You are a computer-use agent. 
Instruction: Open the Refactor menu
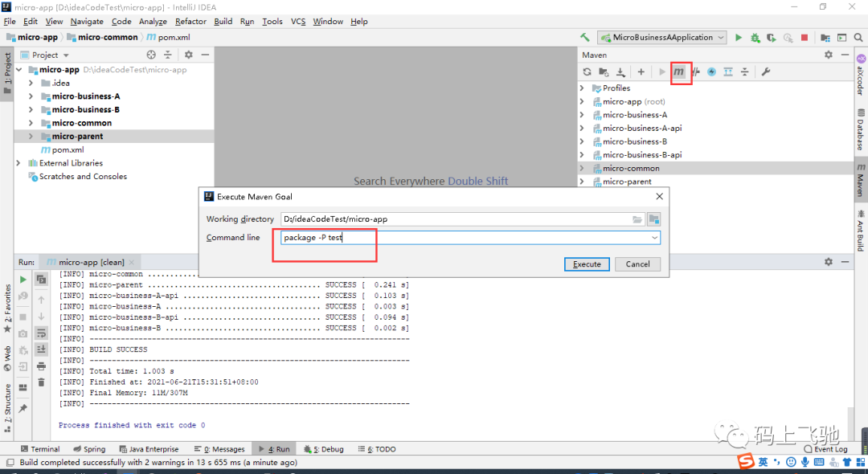(x=190, y=22)
